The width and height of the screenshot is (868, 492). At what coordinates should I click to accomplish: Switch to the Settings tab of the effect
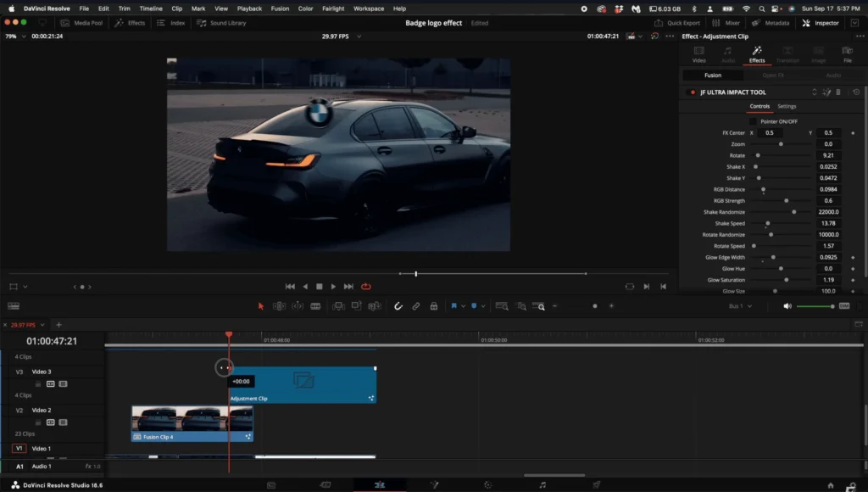[787, 106]
